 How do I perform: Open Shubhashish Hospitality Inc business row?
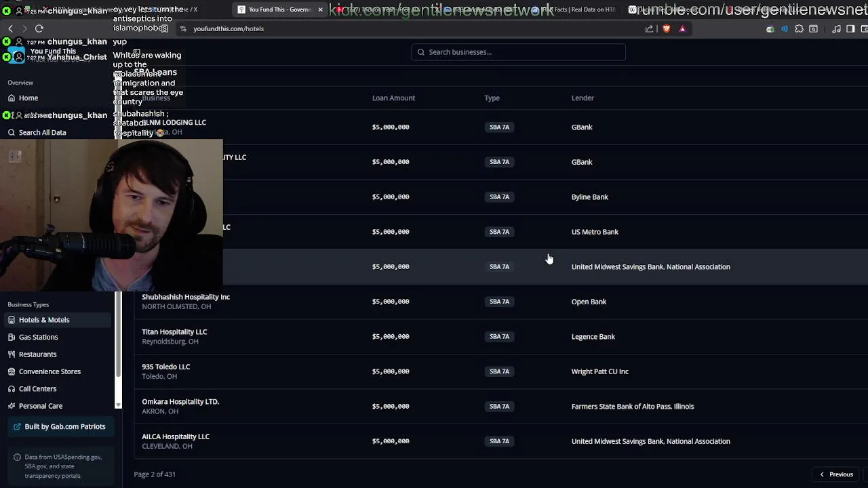click(x=500, y=302)
